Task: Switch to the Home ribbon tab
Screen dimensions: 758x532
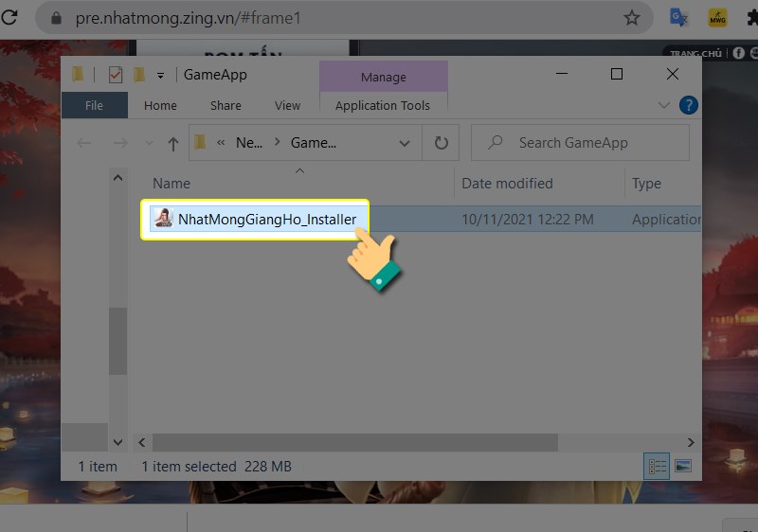Action: coord(160,105)
